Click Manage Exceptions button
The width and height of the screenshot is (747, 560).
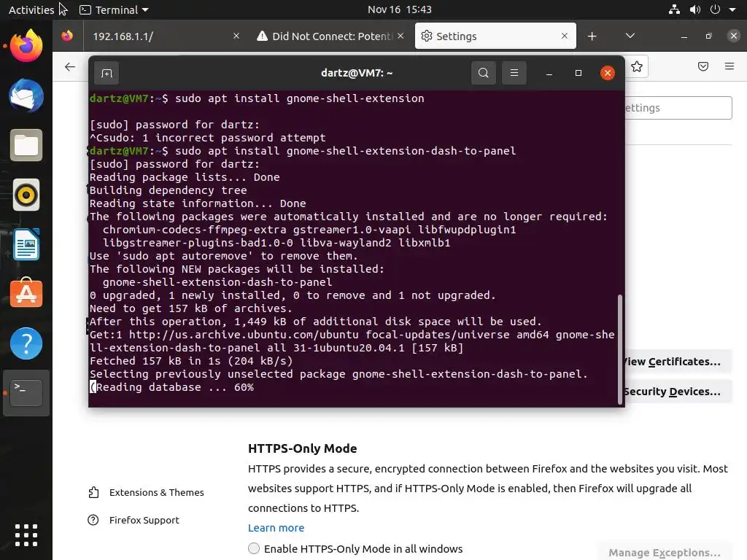tap(665, 553)
